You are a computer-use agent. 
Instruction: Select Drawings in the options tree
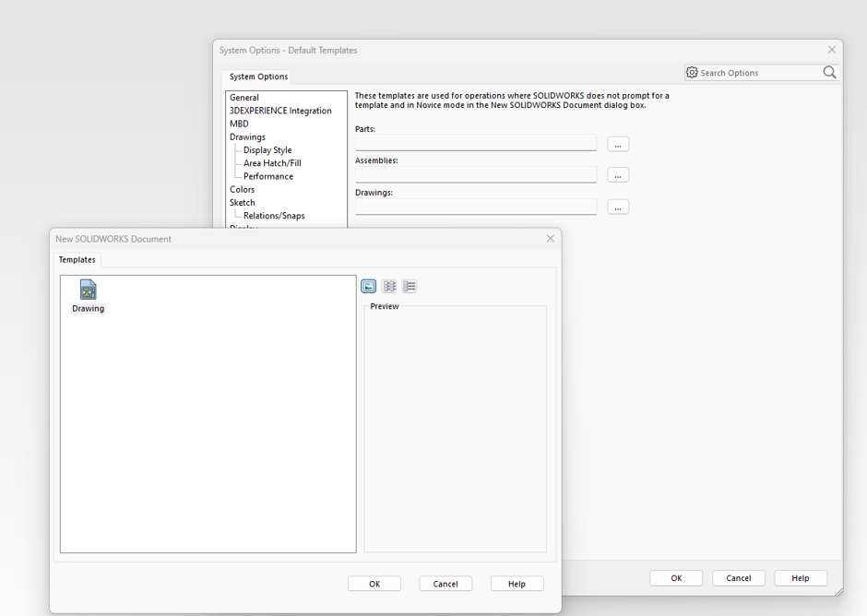coord(247,137)
